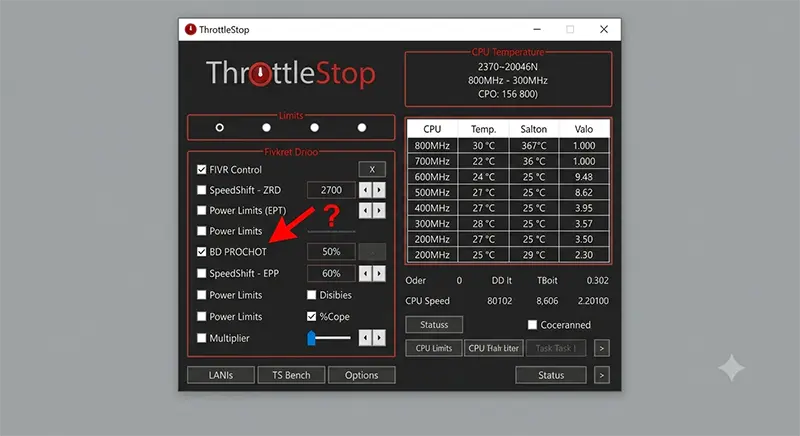Uncheck the %Cope checkbox
This screenshot has width=800, height=436.
(311, 316)
